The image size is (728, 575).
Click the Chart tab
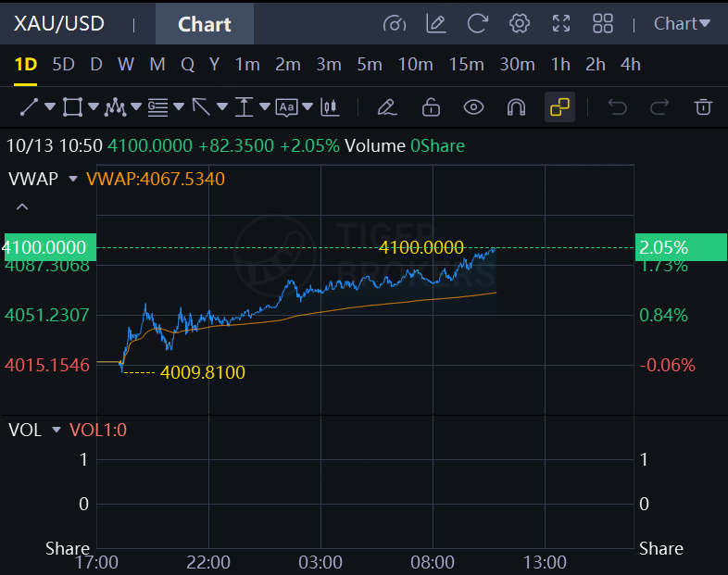(205, 24)
